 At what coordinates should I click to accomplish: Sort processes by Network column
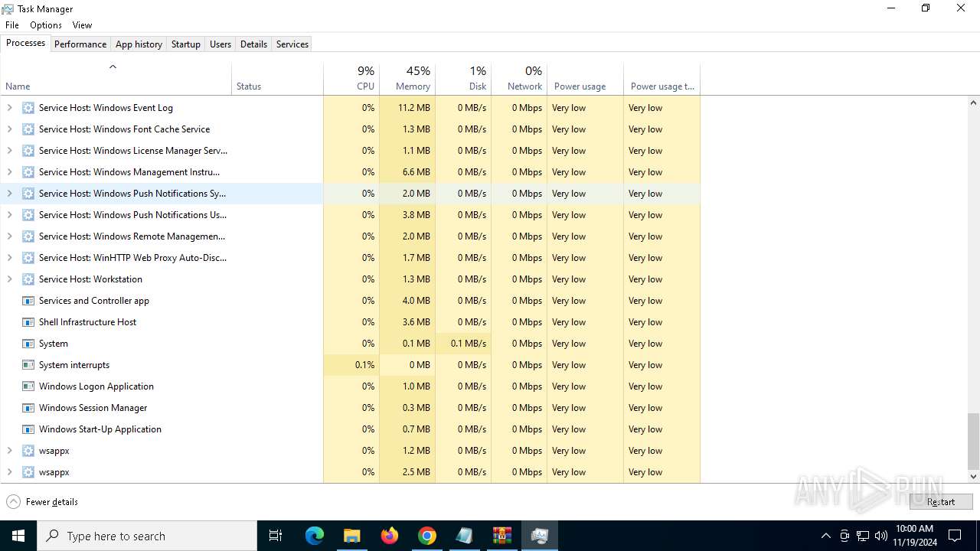click(x=519, y=77)
